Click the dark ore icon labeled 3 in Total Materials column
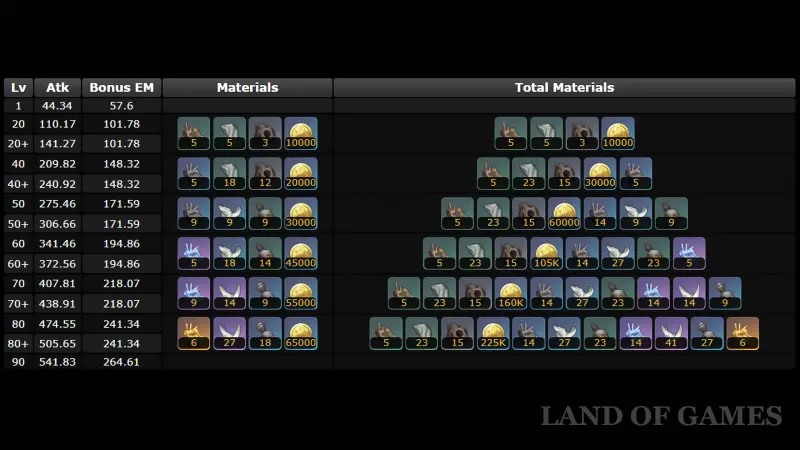800x450 pixels. (x=582, y=133)
